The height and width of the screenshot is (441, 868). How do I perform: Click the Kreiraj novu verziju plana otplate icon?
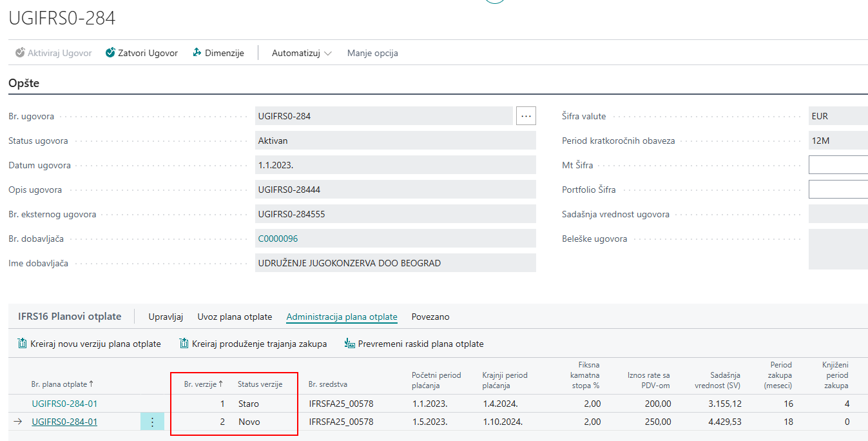point(23,344)
